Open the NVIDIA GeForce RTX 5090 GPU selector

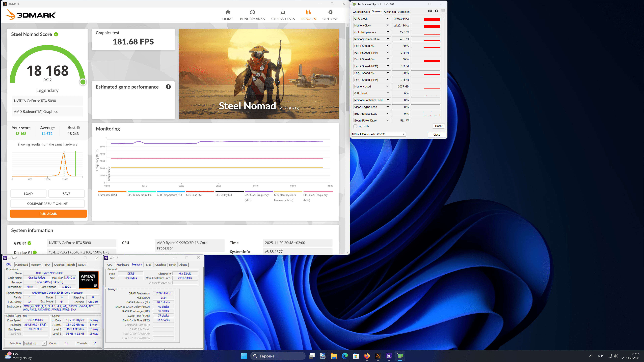click(378, 134)
